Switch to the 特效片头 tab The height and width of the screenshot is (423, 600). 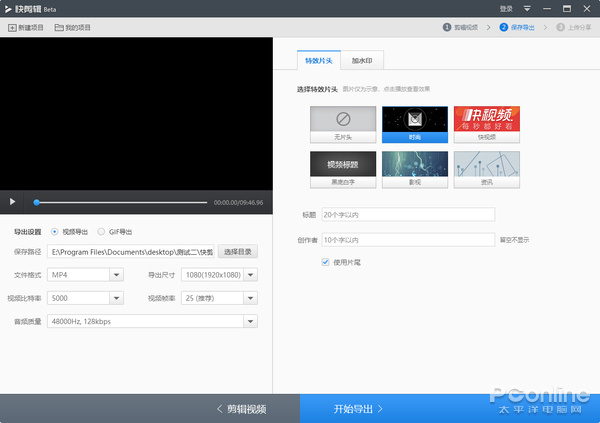click(319, 61)
